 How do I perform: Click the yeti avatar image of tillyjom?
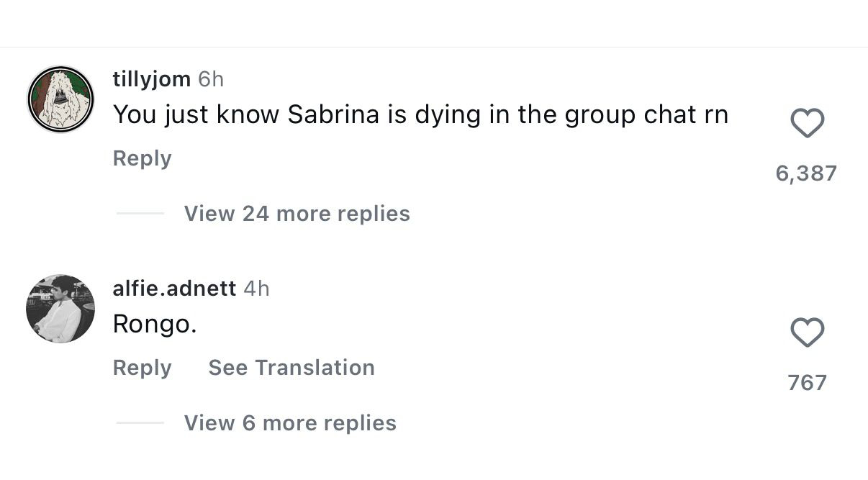point(60,99)
